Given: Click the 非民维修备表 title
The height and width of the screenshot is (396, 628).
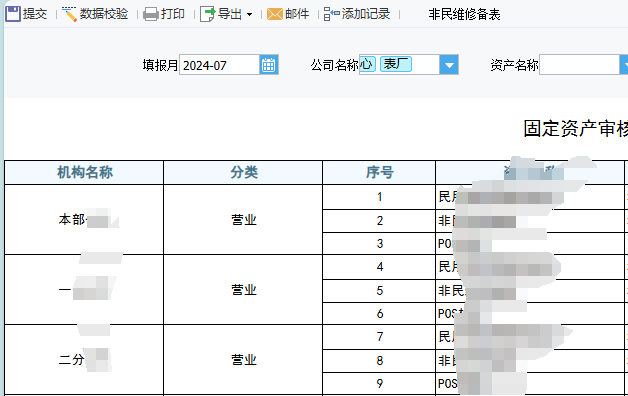Looking at the screenshot, I should 464,14.
